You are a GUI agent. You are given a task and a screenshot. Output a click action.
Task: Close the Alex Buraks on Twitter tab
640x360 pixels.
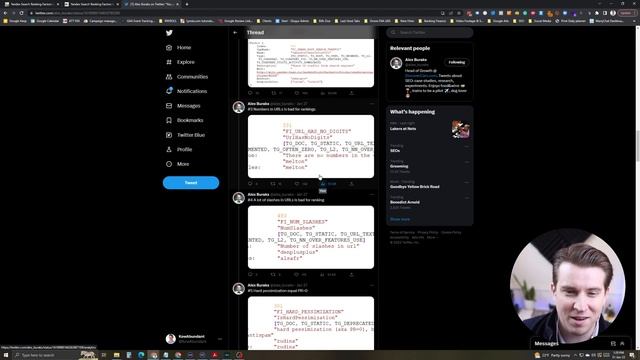(x=177, y=4)
